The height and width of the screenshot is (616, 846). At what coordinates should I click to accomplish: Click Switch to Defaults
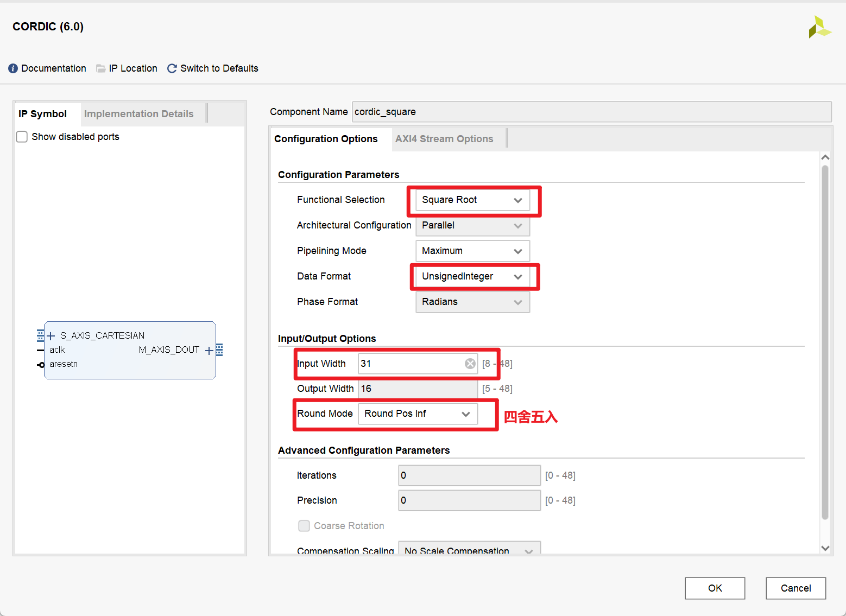pos(219,68)
